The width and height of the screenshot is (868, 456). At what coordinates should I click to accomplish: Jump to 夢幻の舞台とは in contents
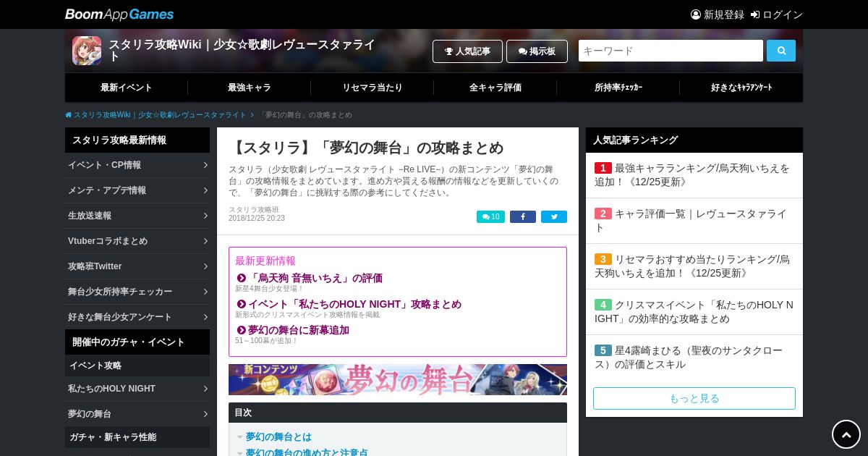tap(278, 437)
